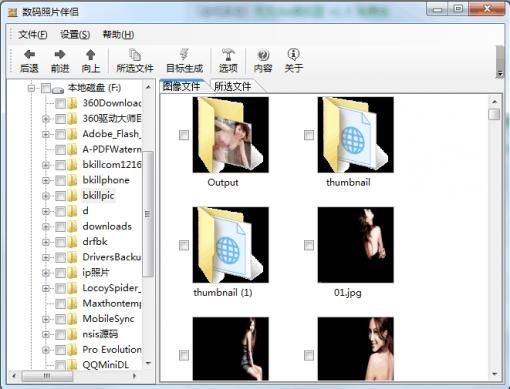This screenshot has height=389, width=510.
Task: Click the folder icon beside MobileSync
Action: 72,319
